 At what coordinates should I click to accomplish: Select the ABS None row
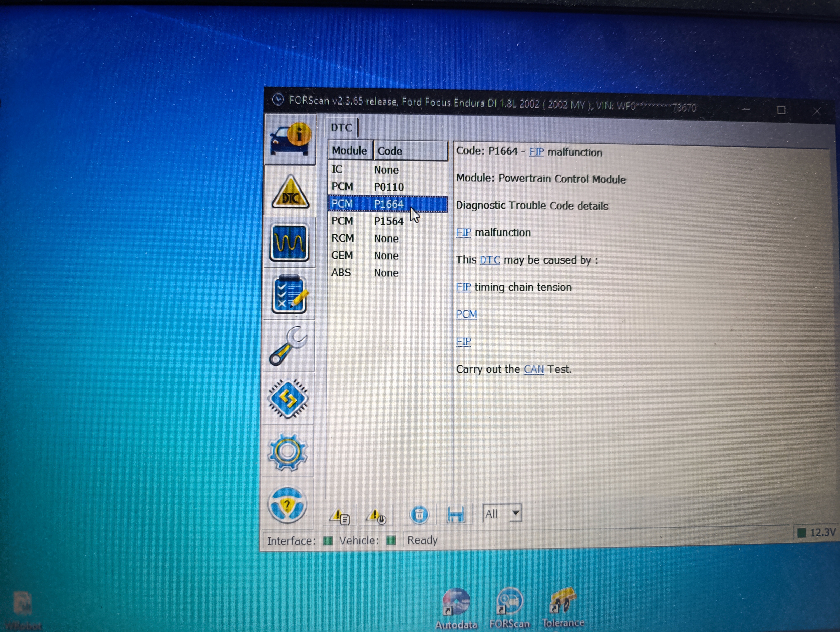click(x=387, y=272)
